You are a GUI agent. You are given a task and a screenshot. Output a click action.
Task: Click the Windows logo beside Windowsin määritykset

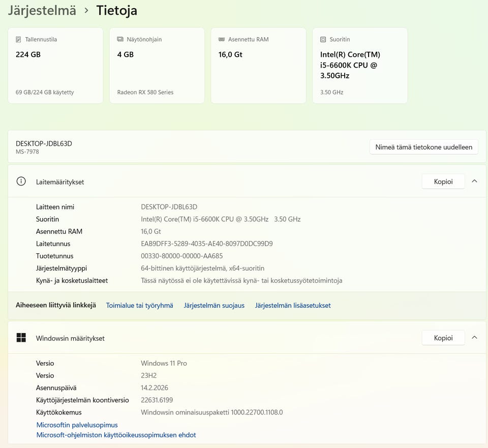click(21, 338)
